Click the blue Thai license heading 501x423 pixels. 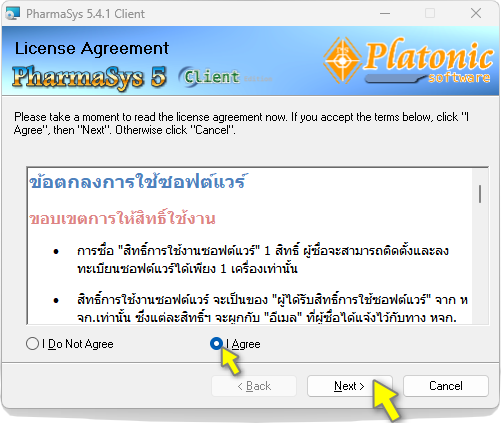click(x=138, y=181)
